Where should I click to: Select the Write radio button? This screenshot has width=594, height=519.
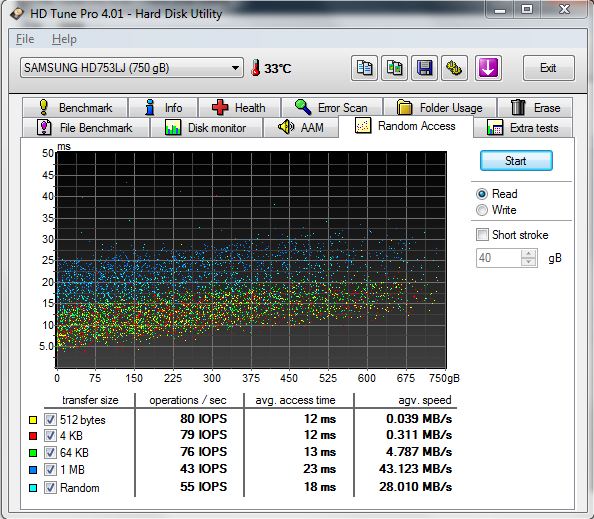click(x=482, y=210)
